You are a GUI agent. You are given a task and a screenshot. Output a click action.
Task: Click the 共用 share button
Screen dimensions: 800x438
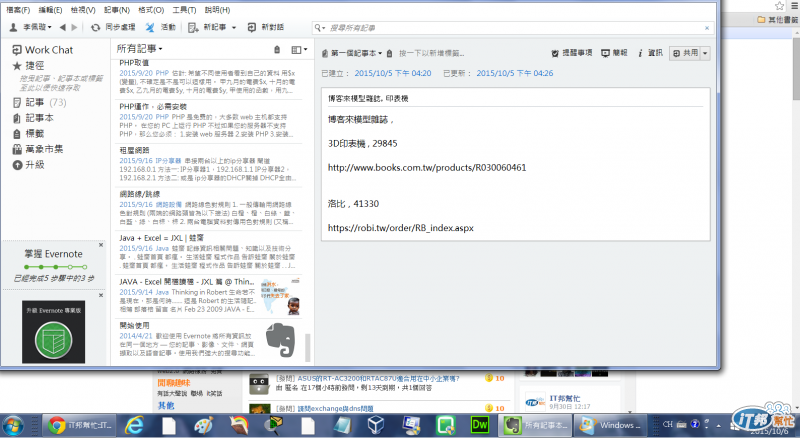pos(685,53)
